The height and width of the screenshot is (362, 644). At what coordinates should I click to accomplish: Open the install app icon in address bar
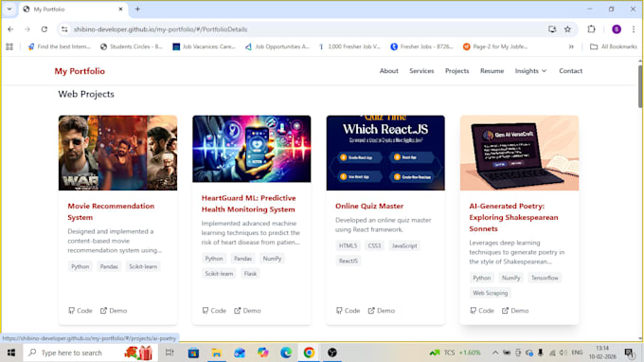(552, 29)
